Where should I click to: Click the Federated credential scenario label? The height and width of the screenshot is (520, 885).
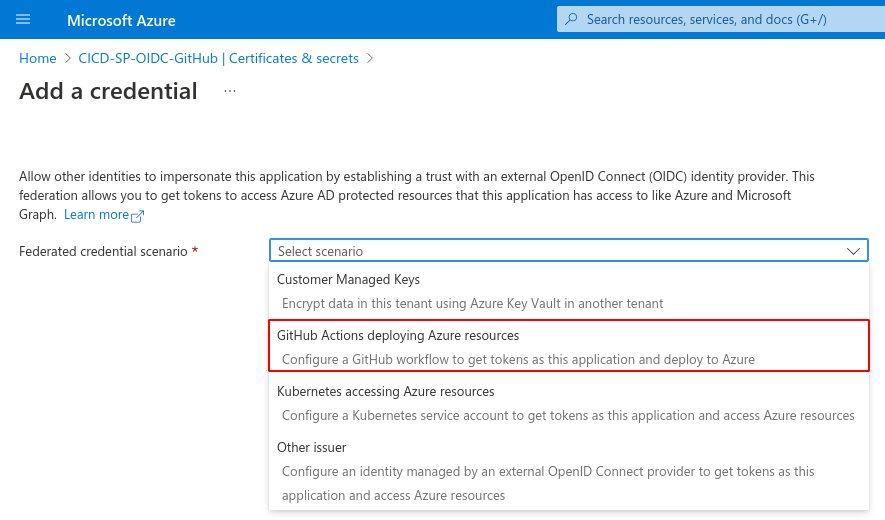click(x=103, y=251)
